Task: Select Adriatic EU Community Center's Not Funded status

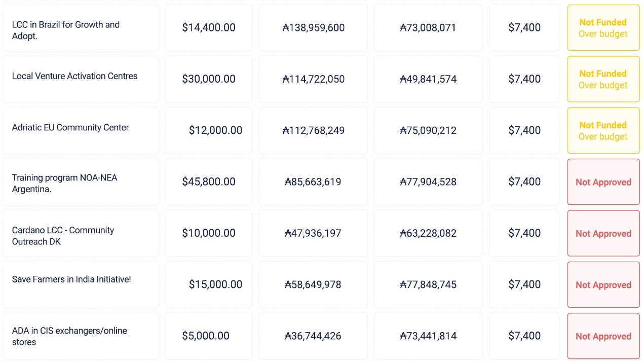Action: click(603, 130)
